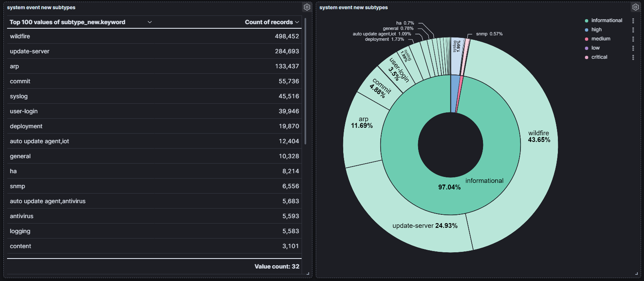644x281 pixels.
Task: Open the table panel's settings gear
Action: pos(307,7)
